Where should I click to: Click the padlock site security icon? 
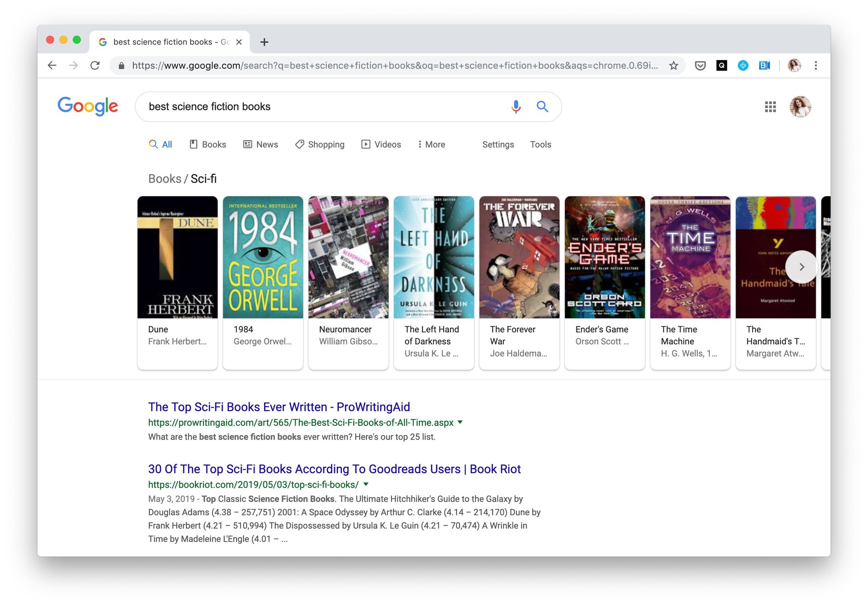tap(121, 66)
